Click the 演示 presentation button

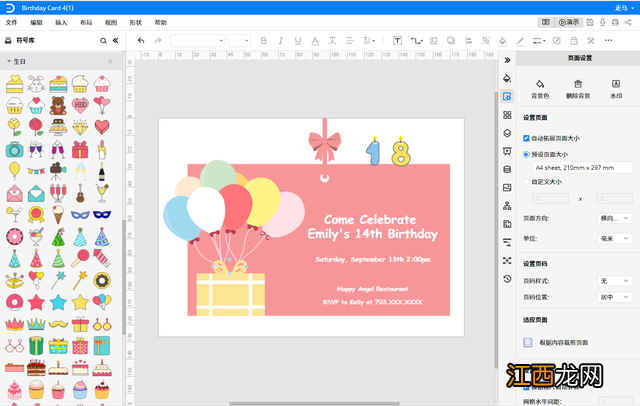(569, 21)
